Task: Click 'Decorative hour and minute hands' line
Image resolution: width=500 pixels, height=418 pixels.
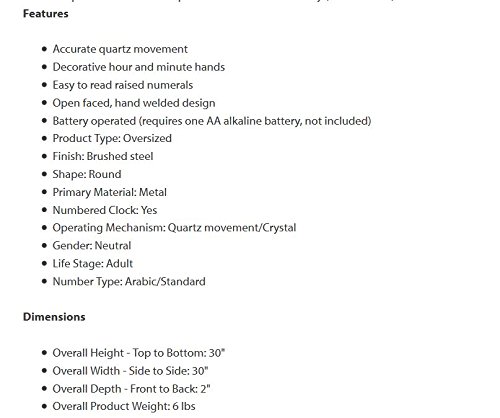Action: tap(139, 67)
